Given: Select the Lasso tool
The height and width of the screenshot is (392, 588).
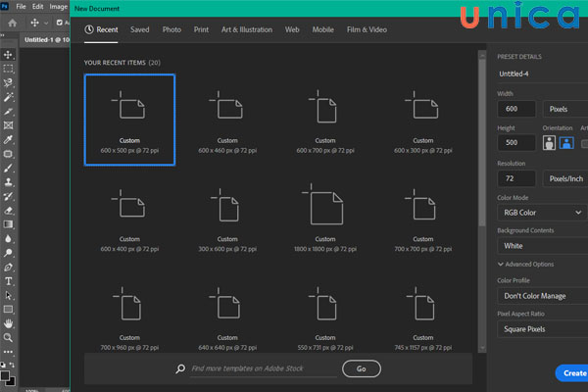Looking at the screenshot, I should coord(8,83).
